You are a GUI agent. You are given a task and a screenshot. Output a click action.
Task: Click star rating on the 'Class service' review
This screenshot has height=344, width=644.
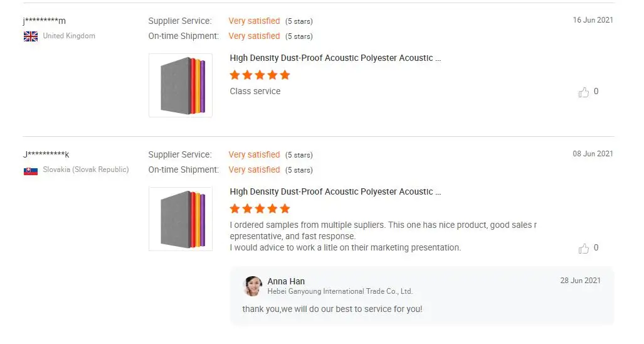pos(260,75)
